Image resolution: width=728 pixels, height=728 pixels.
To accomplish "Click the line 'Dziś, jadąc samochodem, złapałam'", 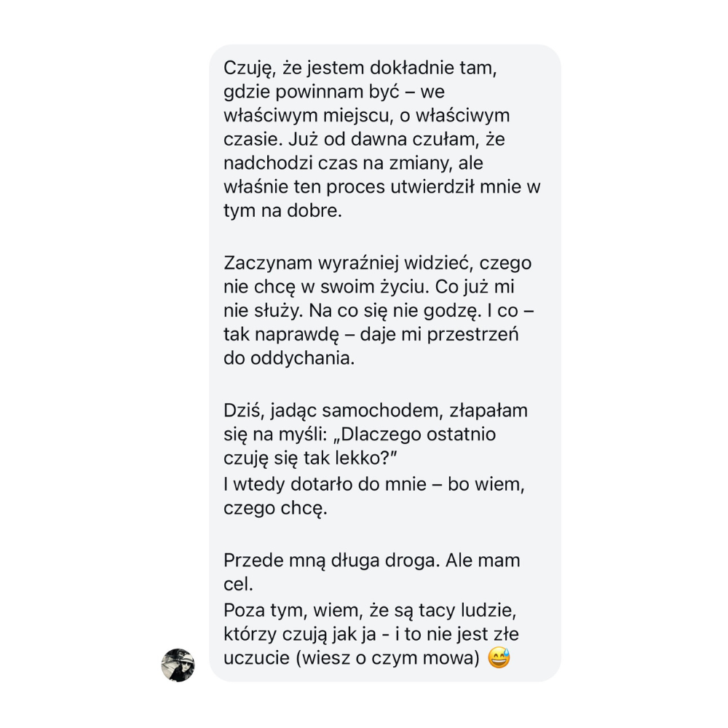I will [376, 411].
